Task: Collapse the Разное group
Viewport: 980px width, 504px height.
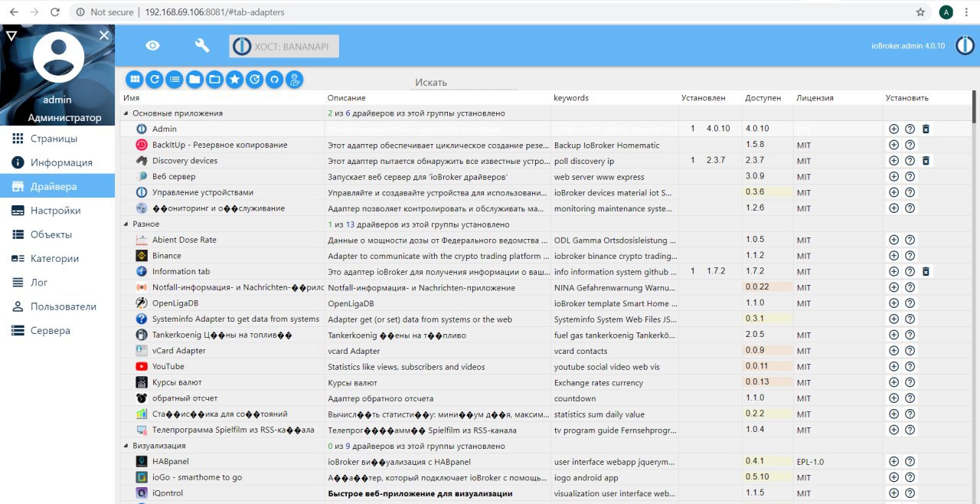Action: 126,224
